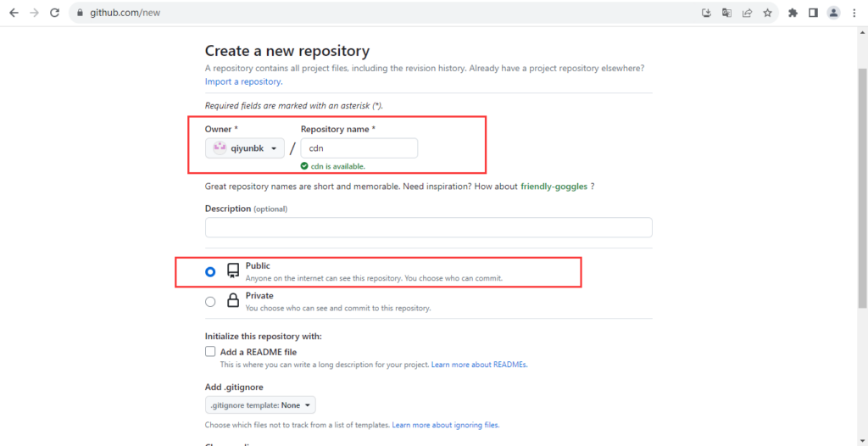This screenshot has height=446, width=868.
Task: Bookmark this page with the star icon
Action: coord(767,13)
